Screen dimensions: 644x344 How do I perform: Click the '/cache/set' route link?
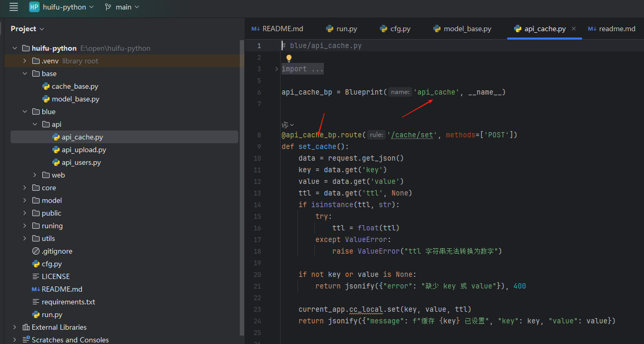(411, 135)
